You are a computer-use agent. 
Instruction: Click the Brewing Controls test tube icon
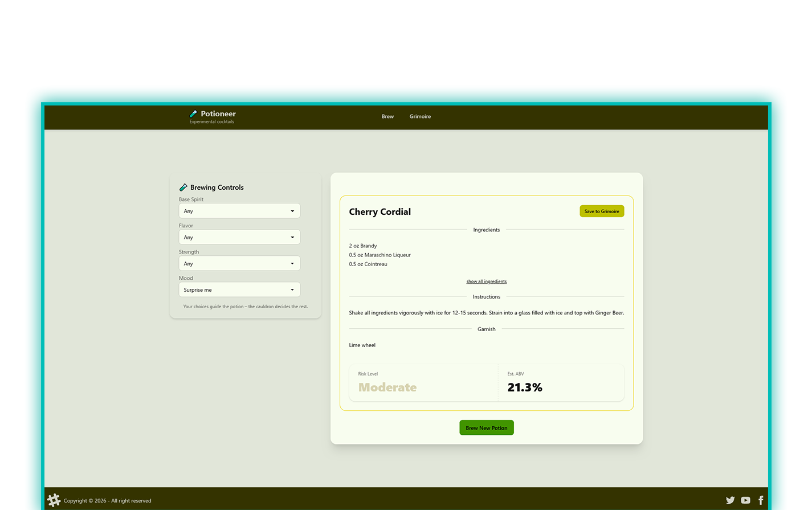(183, 187)
